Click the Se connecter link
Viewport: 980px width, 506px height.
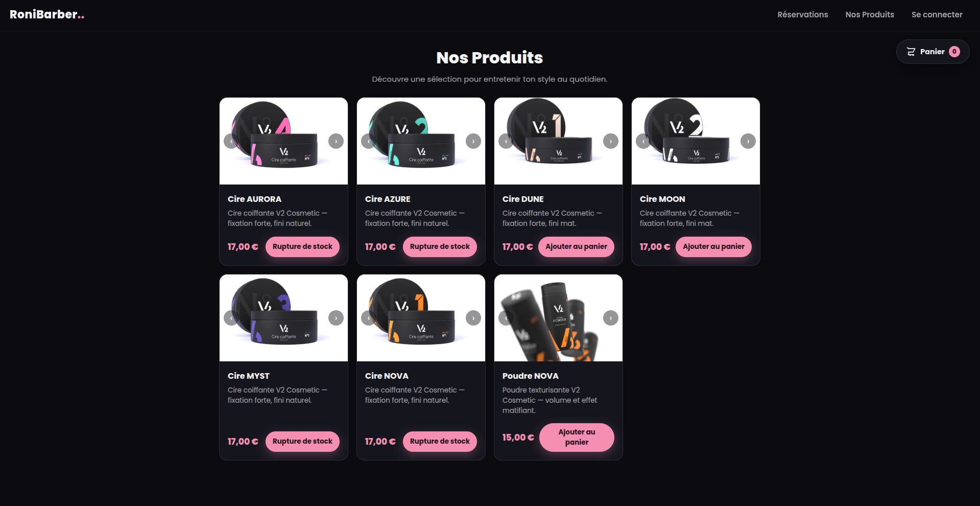(x=937, y=15)
